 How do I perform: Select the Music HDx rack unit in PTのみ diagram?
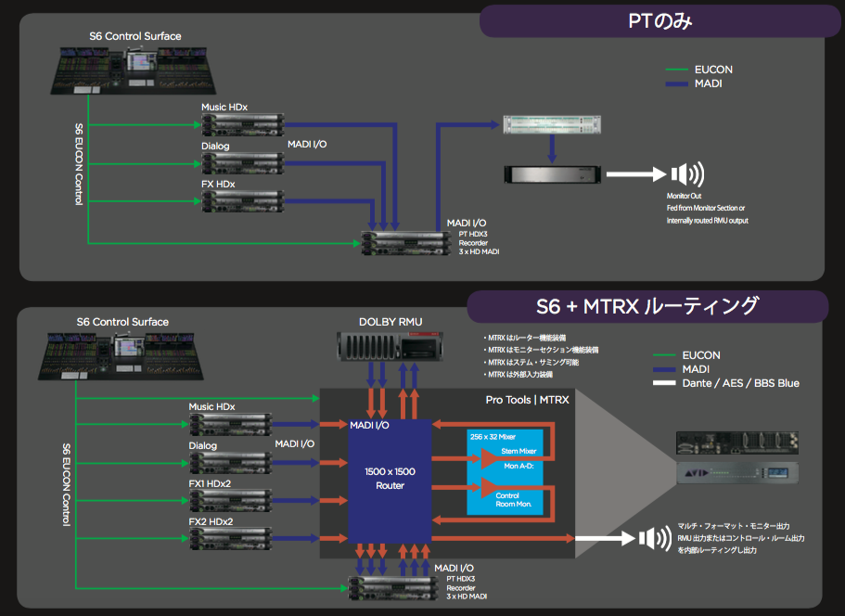point(243,124)
